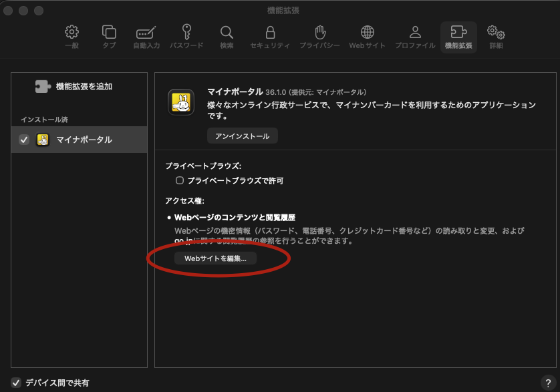The image size is (560, 392).
Task: Open the Webサイト globe icon pane
Action: 367,37
